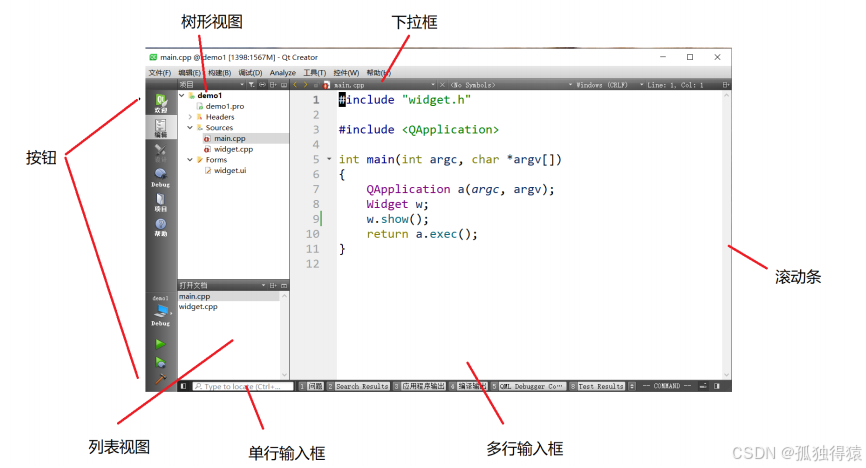Open the Analyze menu
The height and width of the screenshot is (468, 866).
tap(283, 72)
